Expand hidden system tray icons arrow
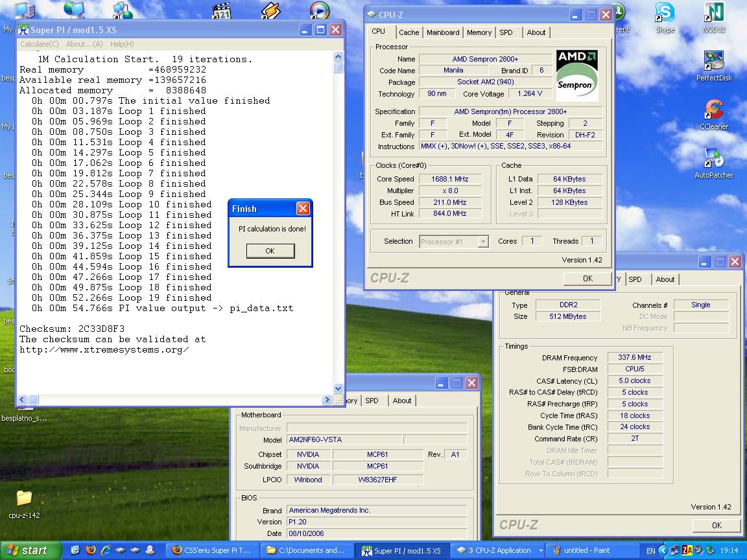This screenshot has height=560, width=747. point(663,550)
